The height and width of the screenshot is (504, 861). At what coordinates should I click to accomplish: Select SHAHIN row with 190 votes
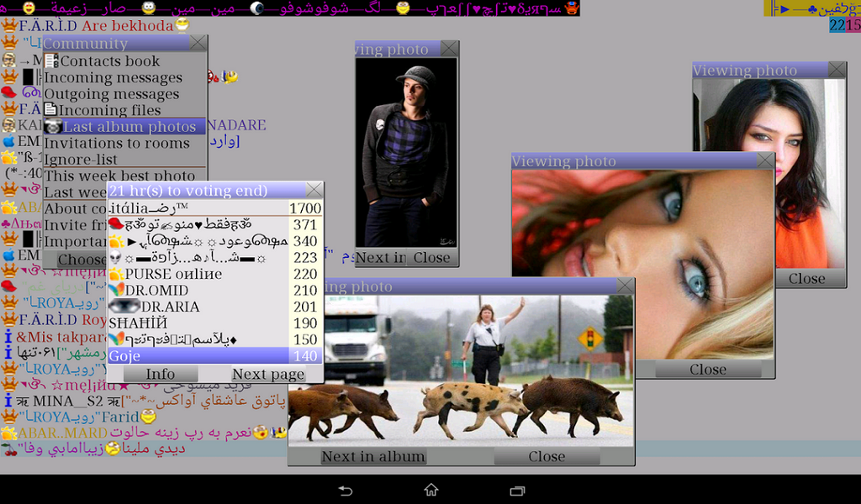point(214,323)
